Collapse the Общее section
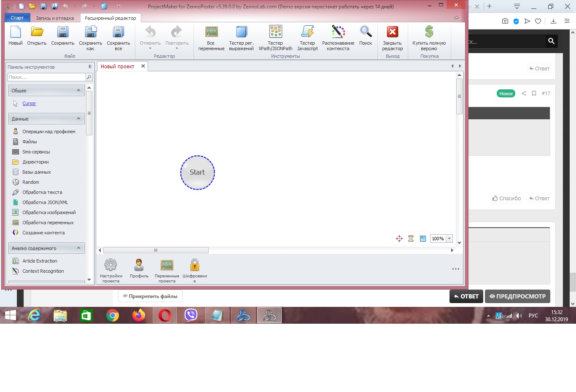Screen dimensions: 576x392 click(x=78, y=91)
